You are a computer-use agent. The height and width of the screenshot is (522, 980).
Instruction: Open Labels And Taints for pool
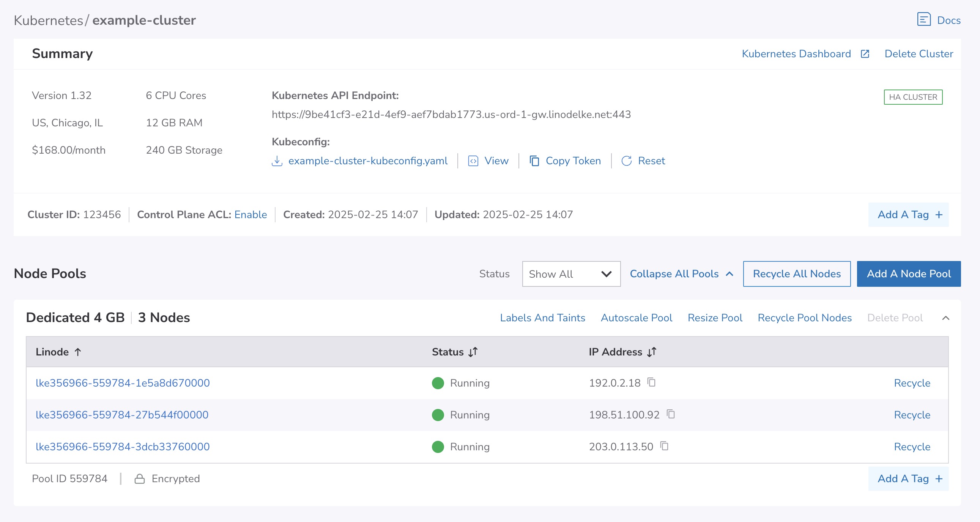coord(542,318)
